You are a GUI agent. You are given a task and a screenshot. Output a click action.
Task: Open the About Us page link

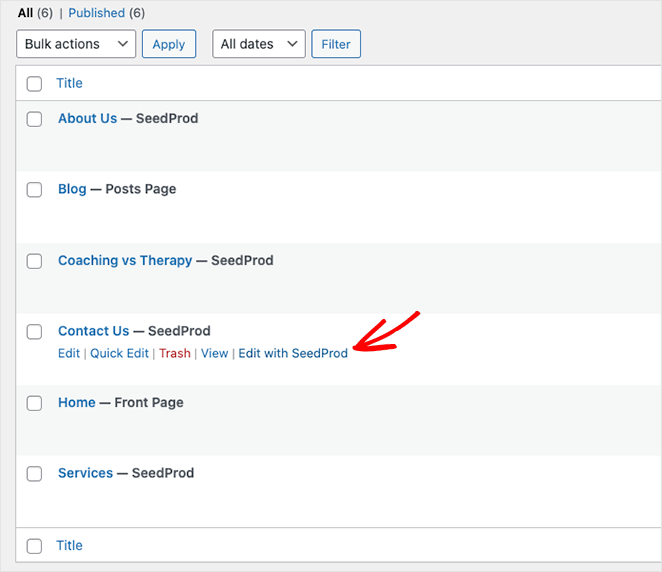[87, 118]
